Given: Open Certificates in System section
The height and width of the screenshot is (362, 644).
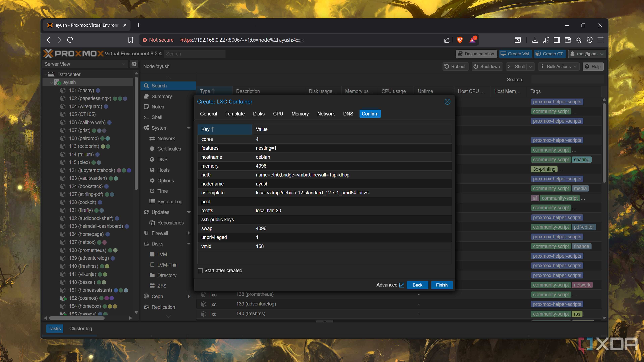Looking at the screenshot, I should [169, 149].
